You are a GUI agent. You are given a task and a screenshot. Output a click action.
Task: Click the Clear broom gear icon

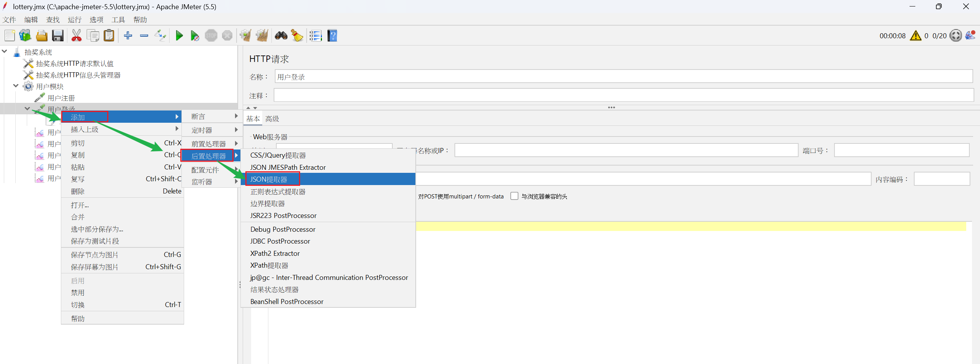point(246,36)
